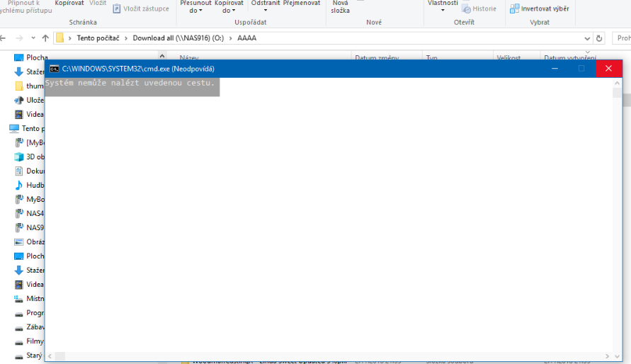Image resolution: width=631 pixels, height=364 pixels.
Task: Open the 3D objects folder in sidebar
Action: pyautogui.click(x=20, y=157)
